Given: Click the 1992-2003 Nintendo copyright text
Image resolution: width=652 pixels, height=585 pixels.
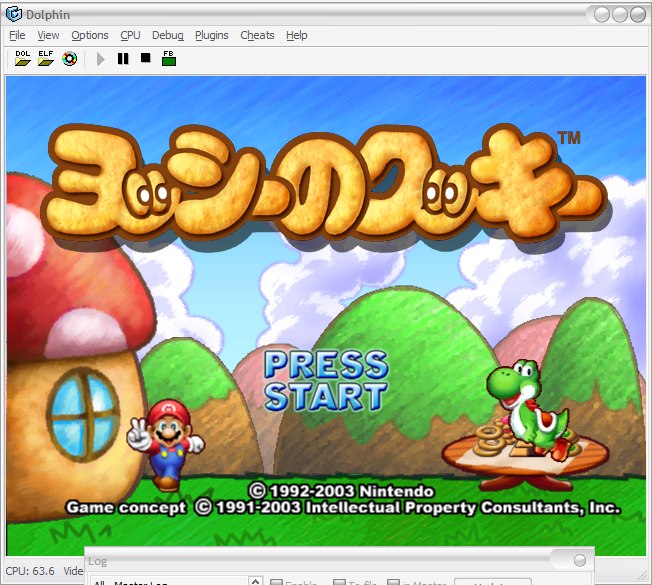Looking at the screenshot, I should (x=342, y=491).
